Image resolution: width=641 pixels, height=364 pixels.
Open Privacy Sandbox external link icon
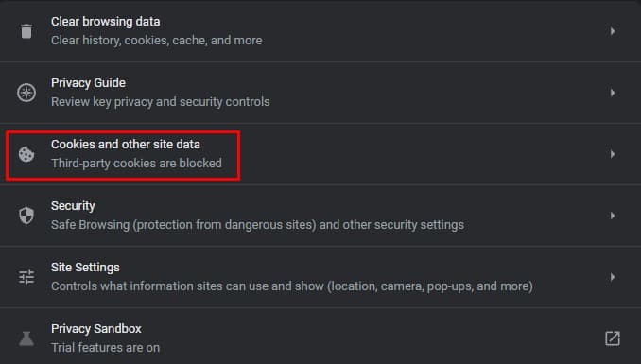pos(613,338)
